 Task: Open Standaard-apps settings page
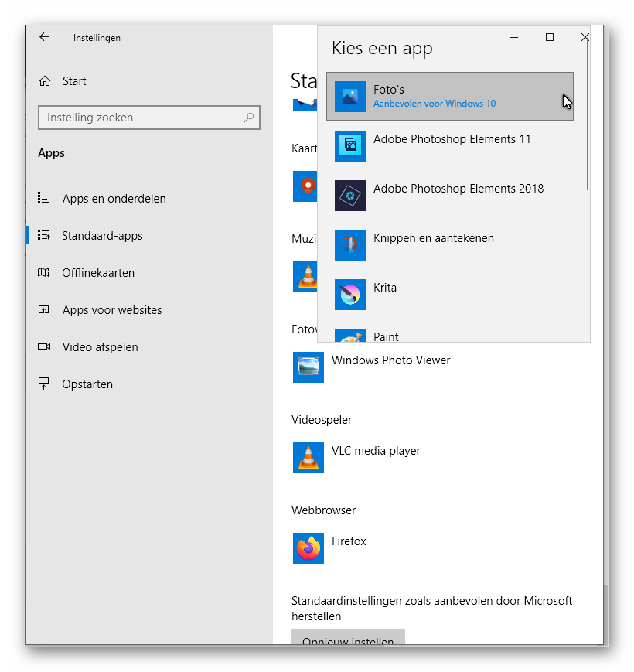click(102, 236)
